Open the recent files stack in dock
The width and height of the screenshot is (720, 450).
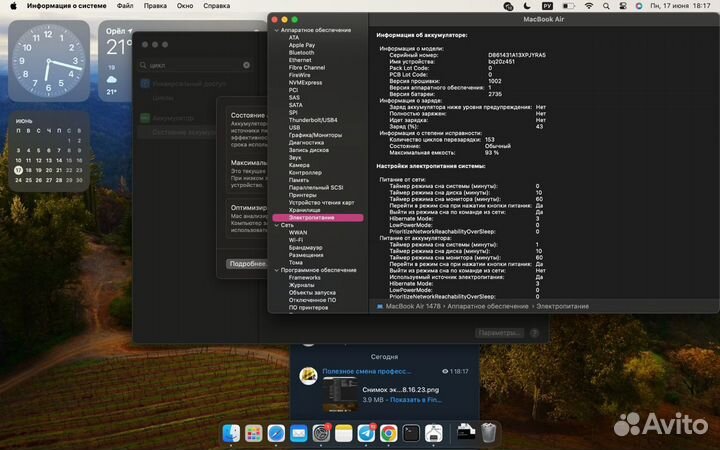466,432
